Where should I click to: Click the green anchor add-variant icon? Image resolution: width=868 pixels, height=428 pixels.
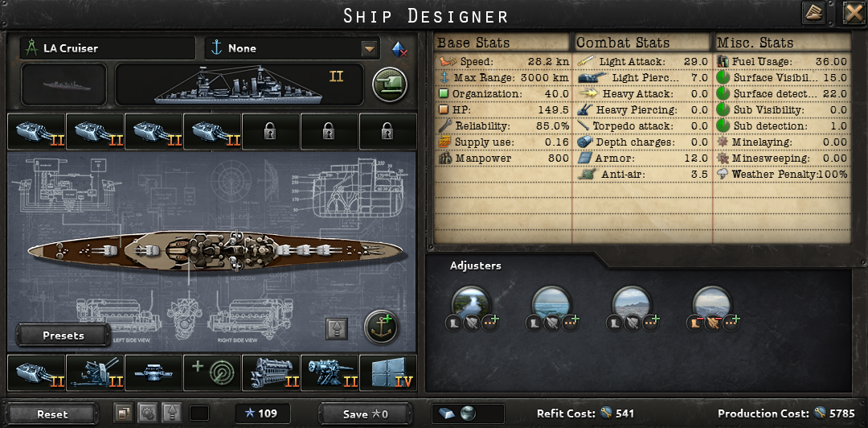click(x=382, y=327)
